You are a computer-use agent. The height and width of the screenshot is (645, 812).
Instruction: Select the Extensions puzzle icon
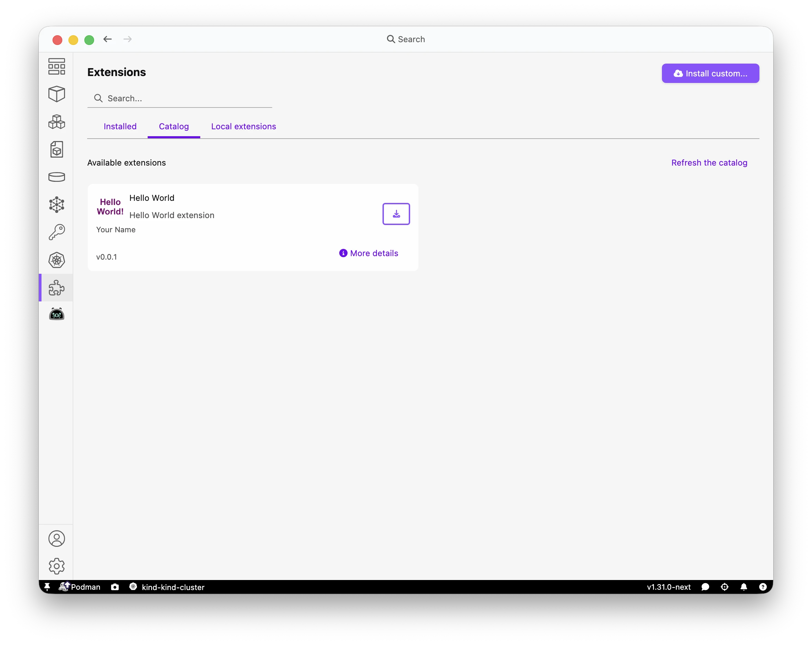point(56,288)
